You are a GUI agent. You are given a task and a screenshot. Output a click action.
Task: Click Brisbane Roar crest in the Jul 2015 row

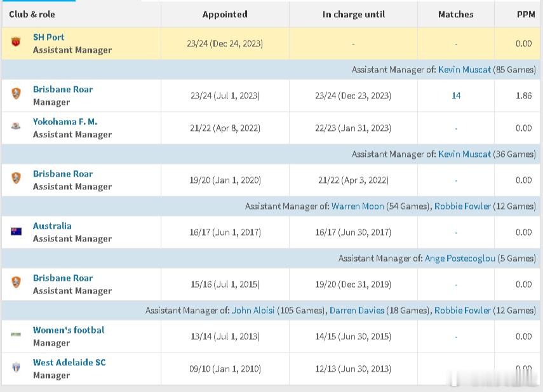click(16, 282)
